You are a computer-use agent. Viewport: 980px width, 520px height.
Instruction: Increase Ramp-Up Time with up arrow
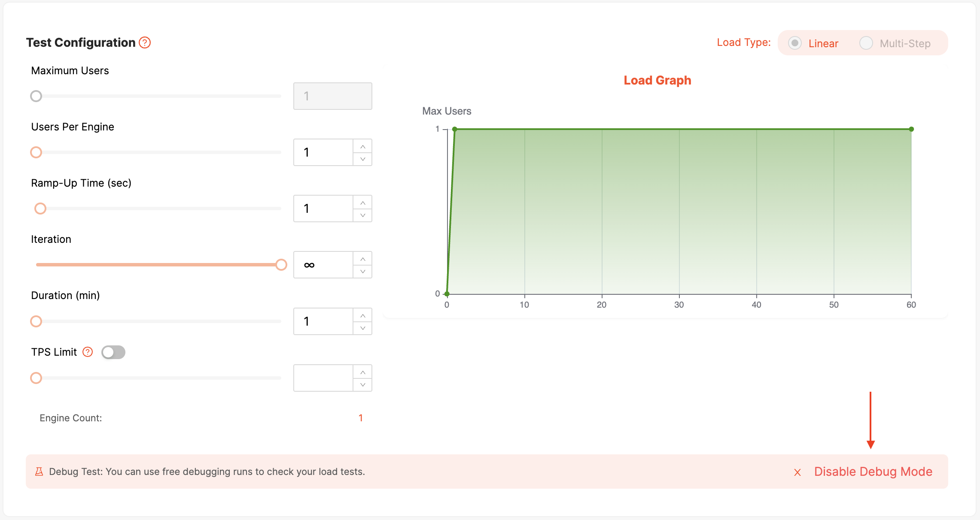(x=363, y=203)
